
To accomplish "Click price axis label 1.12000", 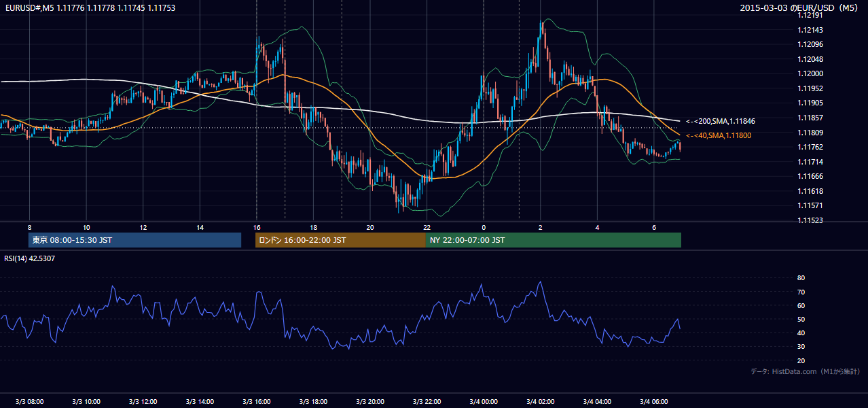I will coord(811,74).
